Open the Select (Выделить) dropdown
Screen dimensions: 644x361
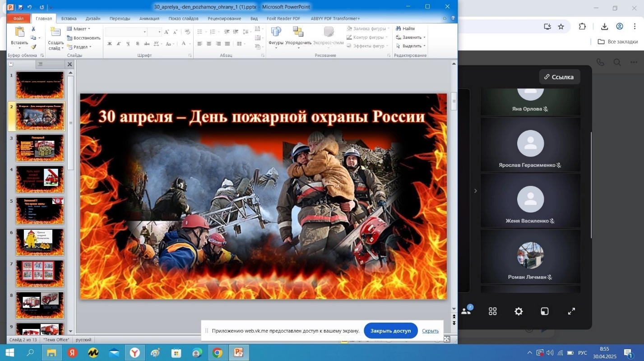click(x=411, y=46)
